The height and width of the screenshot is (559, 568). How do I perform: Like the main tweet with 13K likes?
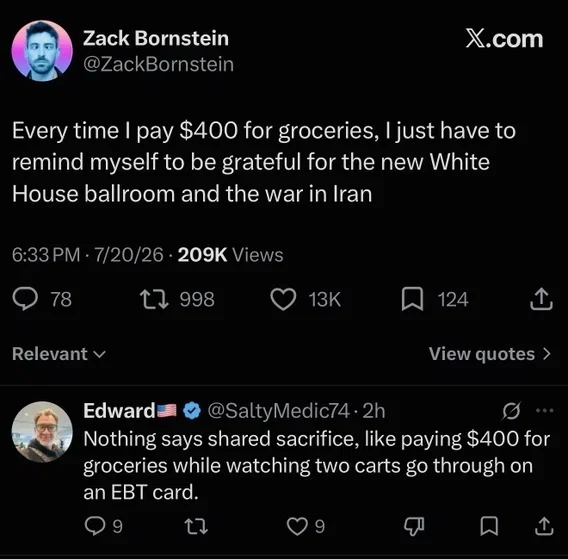[x=283, y=299]
